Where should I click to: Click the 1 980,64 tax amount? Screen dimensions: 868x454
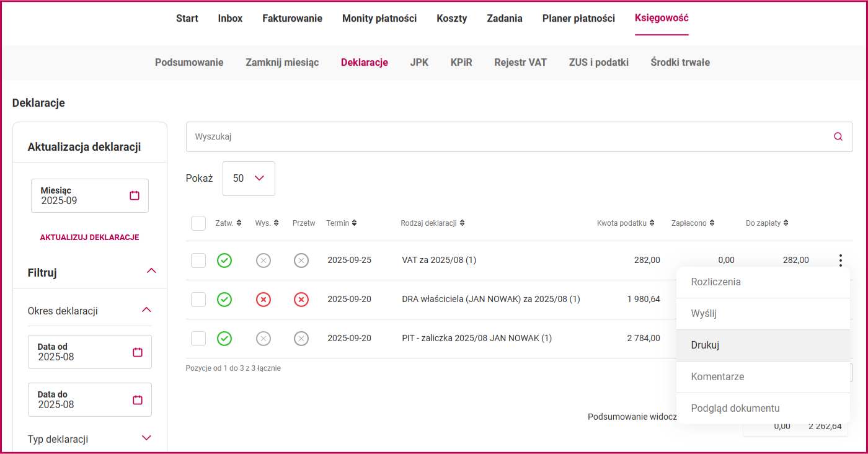pyautogui.click(x=644, y=300)
